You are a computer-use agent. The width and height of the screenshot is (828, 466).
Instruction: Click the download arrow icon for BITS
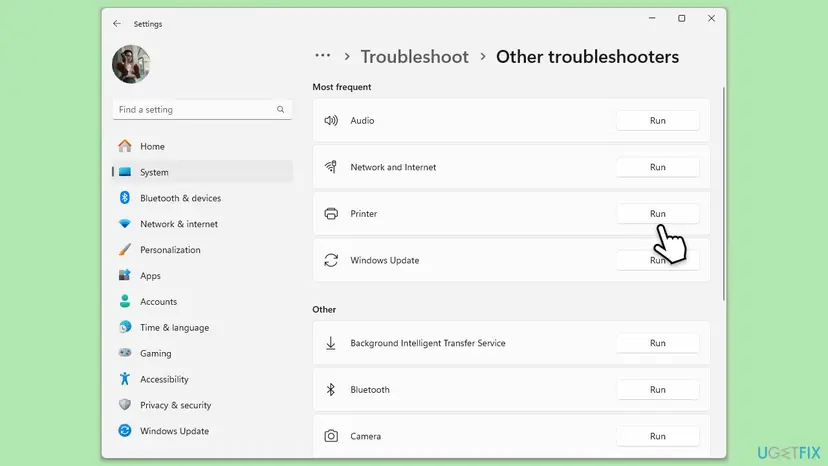pyautogui.click(x=331, y=343)
